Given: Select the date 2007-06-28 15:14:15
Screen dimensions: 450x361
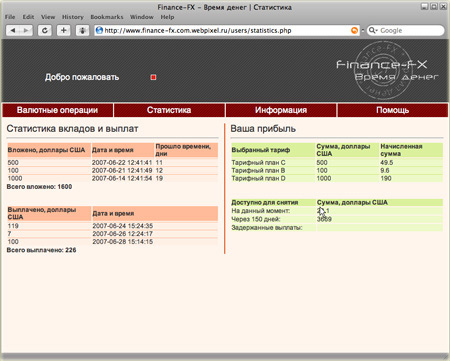Looking at the screenshot, I should [x=123, y=242].
